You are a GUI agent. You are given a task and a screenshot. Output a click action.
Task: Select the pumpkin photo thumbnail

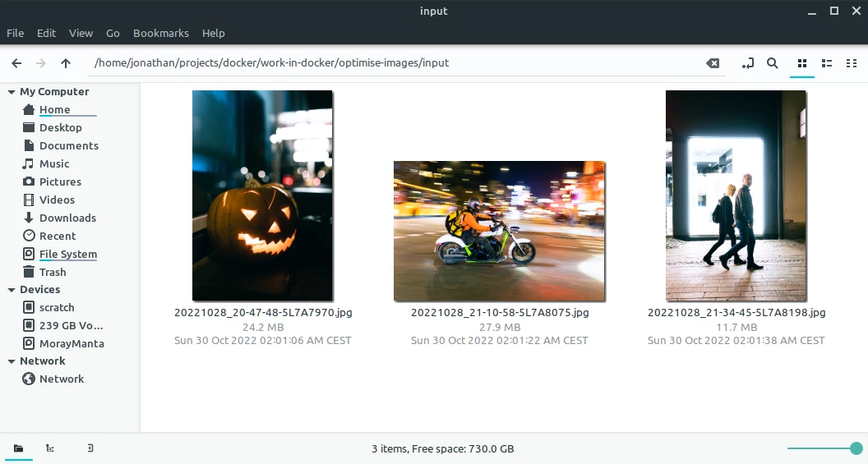tap(262, 195)
